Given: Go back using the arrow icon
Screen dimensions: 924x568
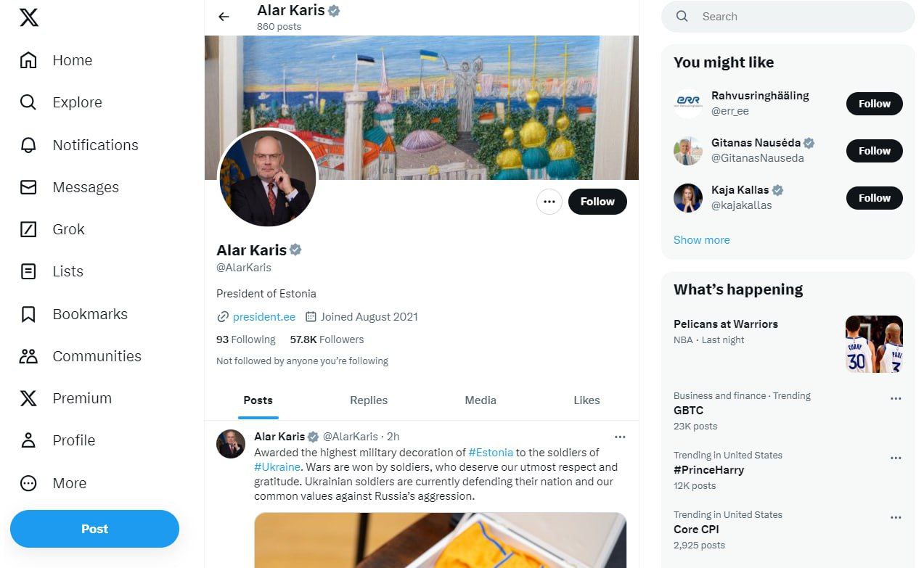Looking at the screenshot, I should point(224,17).
